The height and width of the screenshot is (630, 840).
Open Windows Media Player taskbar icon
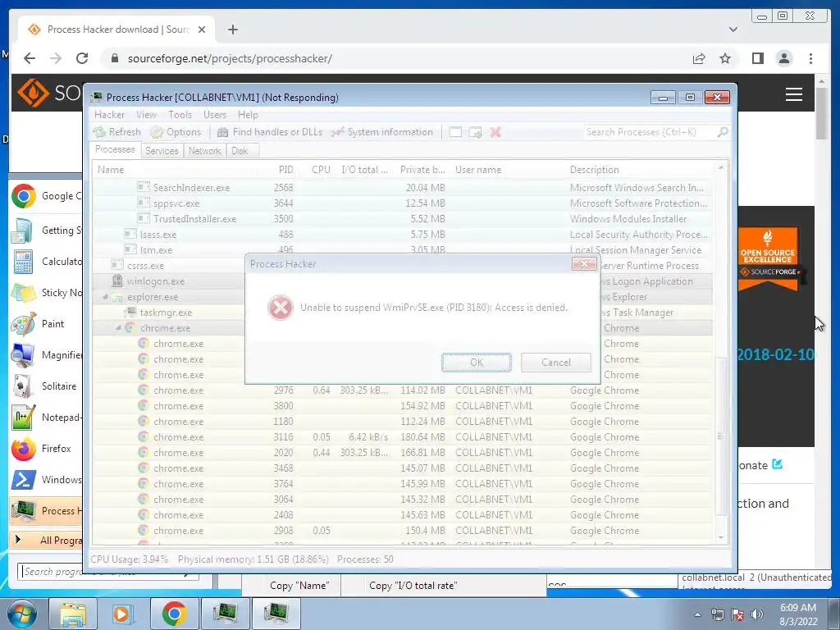122,614
